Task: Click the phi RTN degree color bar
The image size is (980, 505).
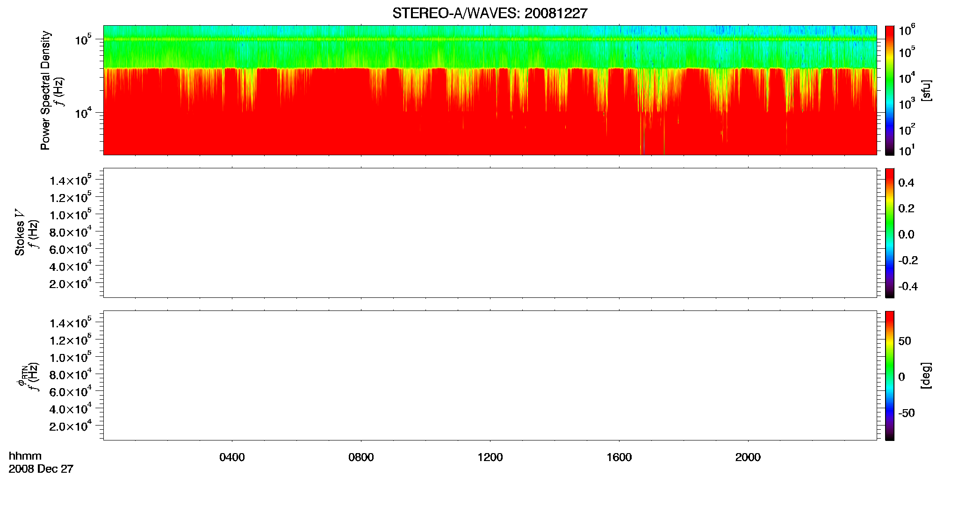Action: (890, 375)
